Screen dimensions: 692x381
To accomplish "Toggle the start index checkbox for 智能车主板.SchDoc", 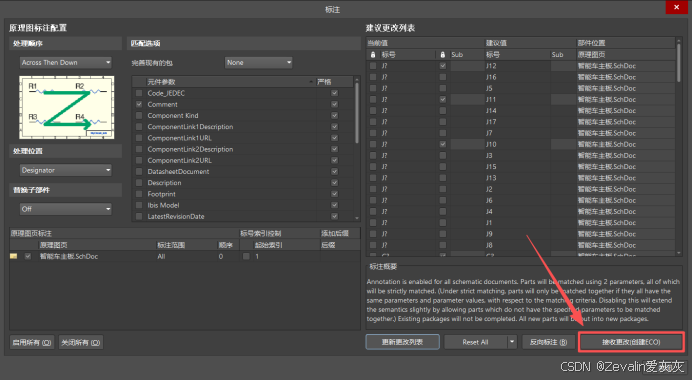I will (246, 256).
